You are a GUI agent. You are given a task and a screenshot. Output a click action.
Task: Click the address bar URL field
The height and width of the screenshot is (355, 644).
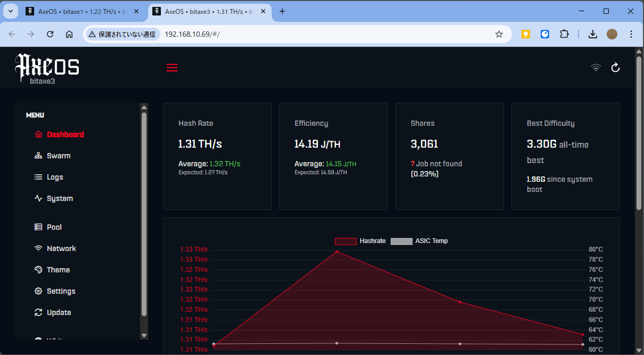[x=320, y=34]
